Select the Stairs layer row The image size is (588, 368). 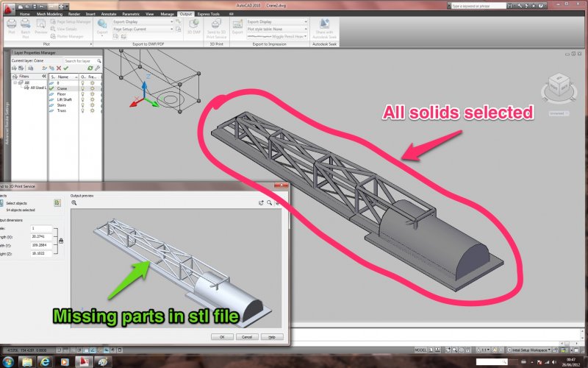click(76, 105)
